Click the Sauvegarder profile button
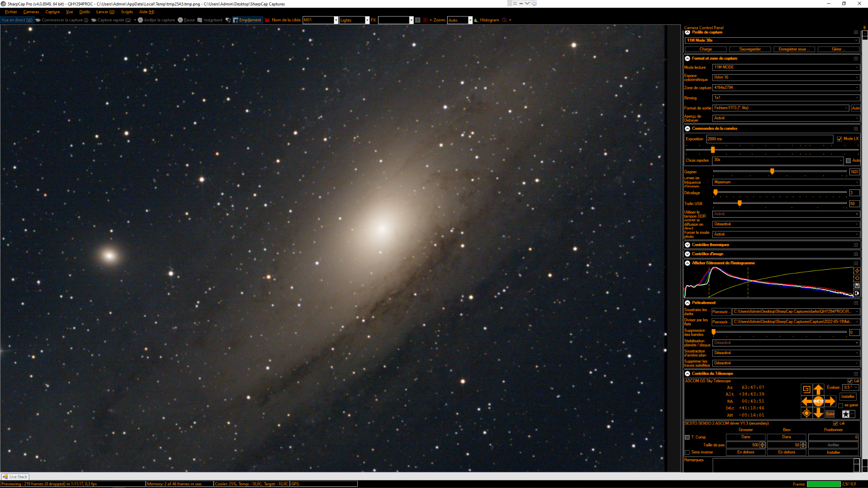The image size is (868, 488). click(750, 49)
